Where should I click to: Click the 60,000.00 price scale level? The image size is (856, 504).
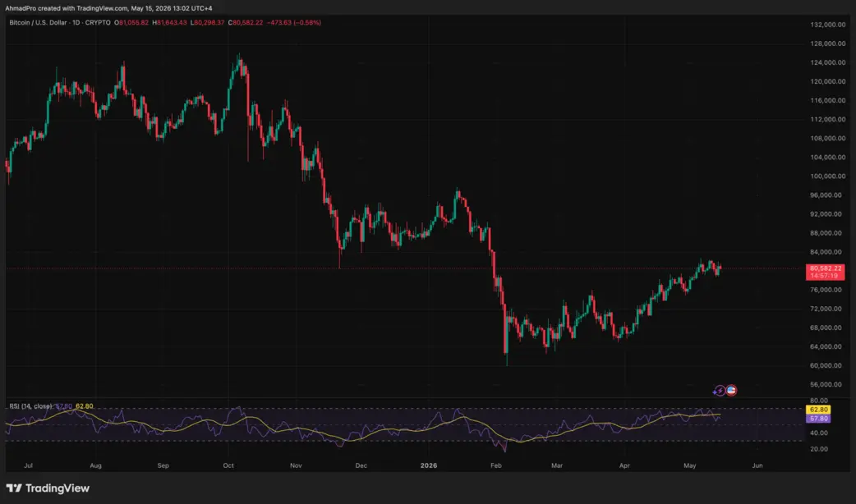coord(829,365)
